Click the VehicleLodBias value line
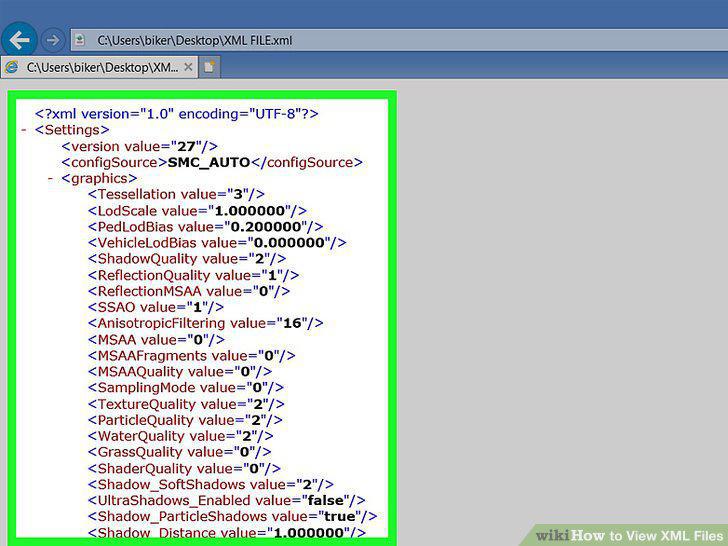 [217, 243]
